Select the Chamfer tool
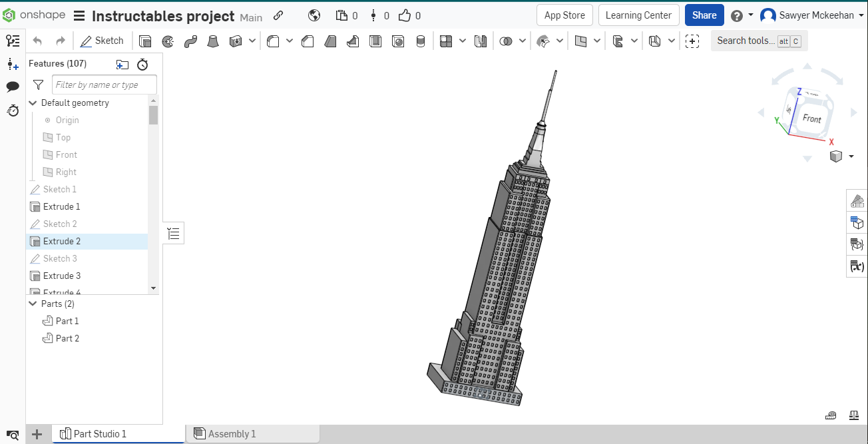 tap(308, 41)
